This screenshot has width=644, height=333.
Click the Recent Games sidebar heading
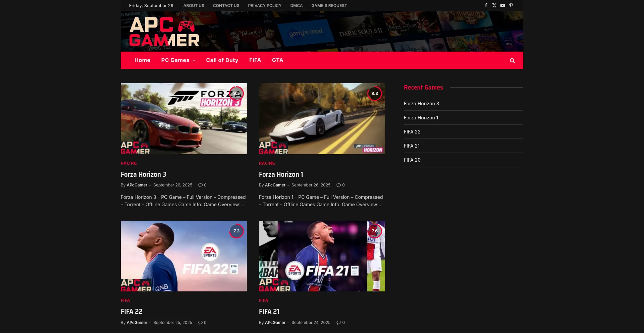(423, 88)
